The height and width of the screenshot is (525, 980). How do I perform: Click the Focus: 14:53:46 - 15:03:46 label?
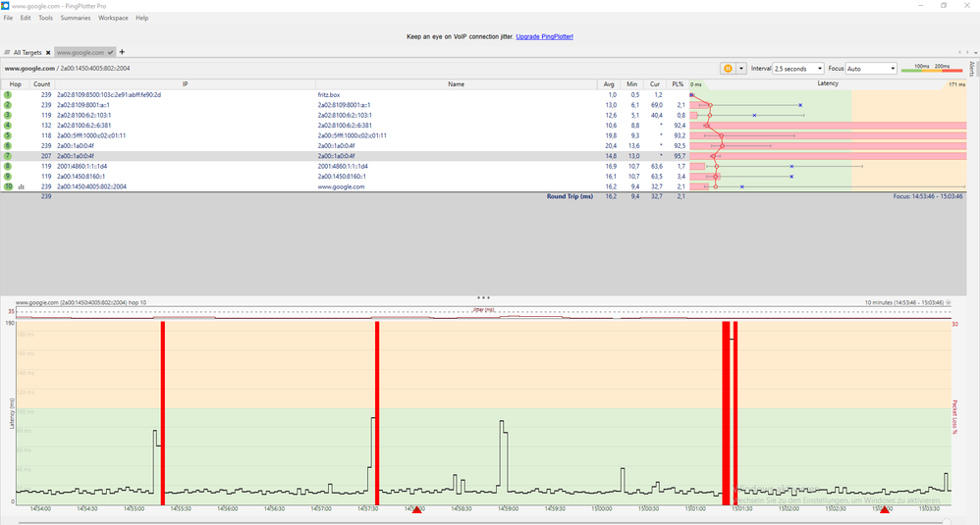(928, 196)
